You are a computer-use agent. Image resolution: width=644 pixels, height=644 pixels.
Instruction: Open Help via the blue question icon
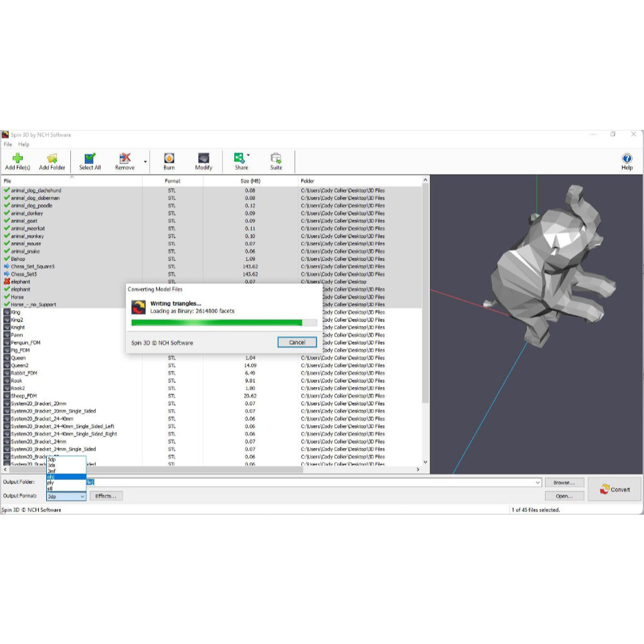(627, 161)
